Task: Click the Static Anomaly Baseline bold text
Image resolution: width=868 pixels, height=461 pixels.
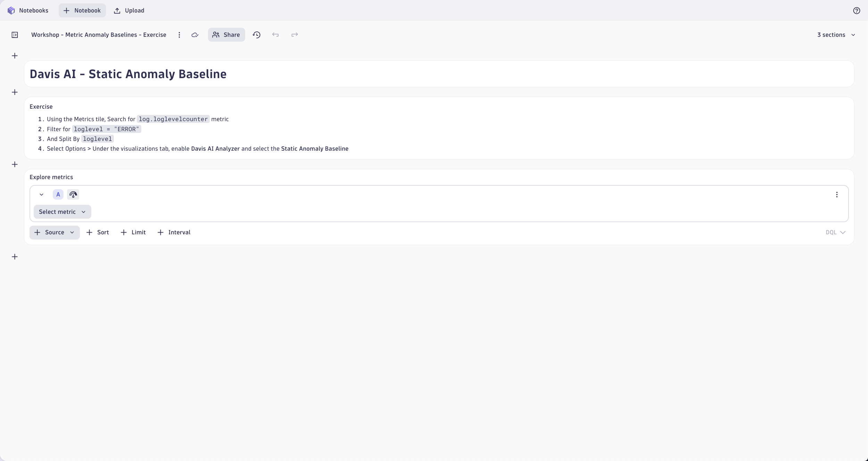Action: pyautogui.click(x=315, y=149)
